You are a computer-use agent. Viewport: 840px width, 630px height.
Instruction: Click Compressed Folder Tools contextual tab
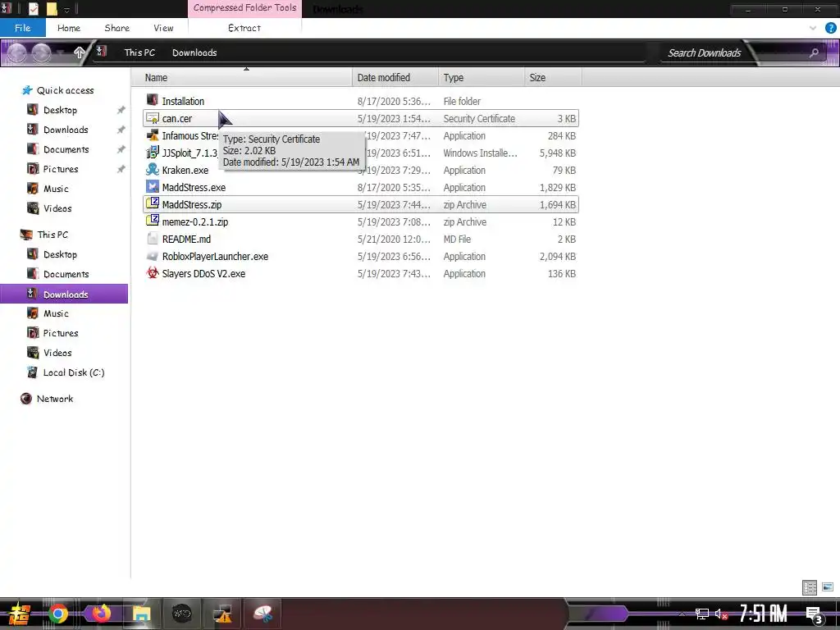tap(244, 8)
